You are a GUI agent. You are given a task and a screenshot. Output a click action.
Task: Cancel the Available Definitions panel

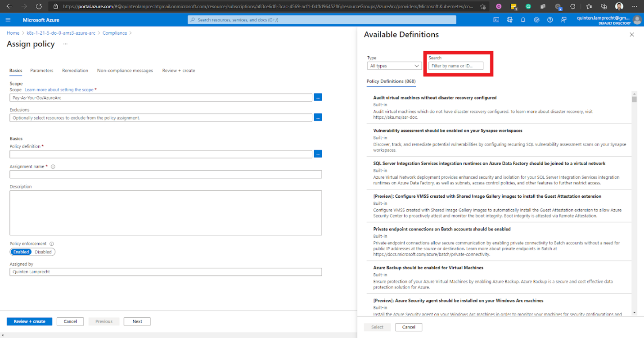point(409,327)
